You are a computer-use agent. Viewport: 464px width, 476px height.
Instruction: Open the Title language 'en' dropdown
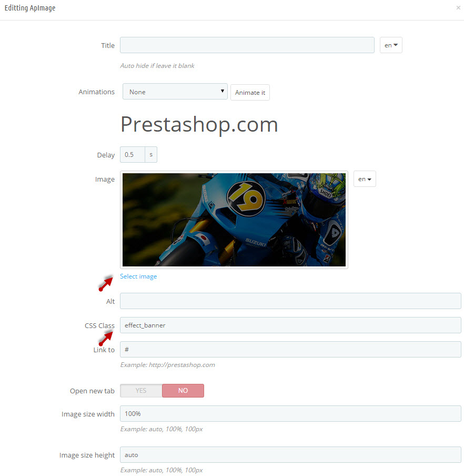point(391,45)
